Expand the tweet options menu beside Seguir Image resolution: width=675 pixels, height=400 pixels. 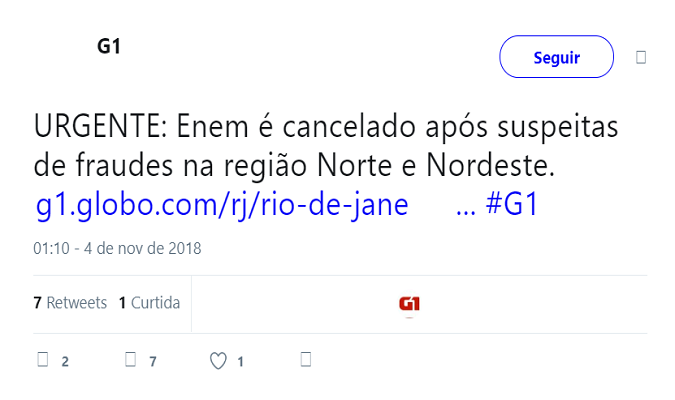pos(641,57)
